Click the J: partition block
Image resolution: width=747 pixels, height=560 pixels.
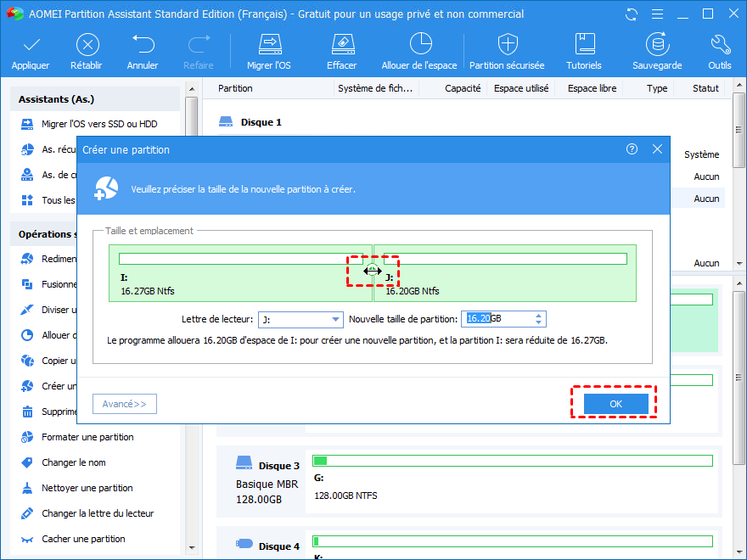coord(505,273)
